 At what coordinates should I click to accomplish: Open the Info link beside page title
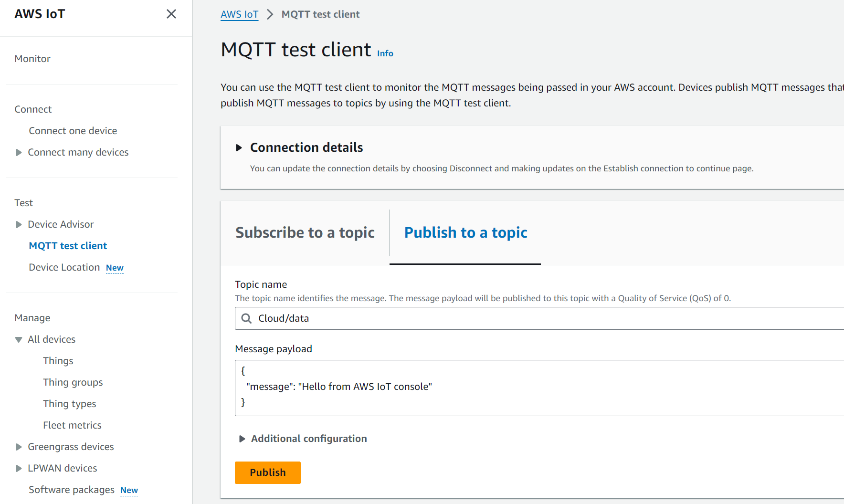click(385, 53)
